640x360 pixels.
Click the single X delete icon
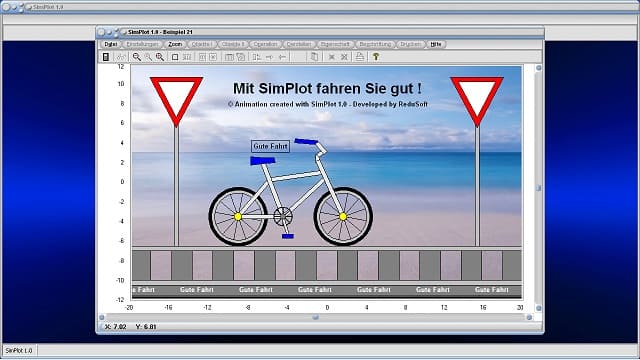tap(331, 57)
